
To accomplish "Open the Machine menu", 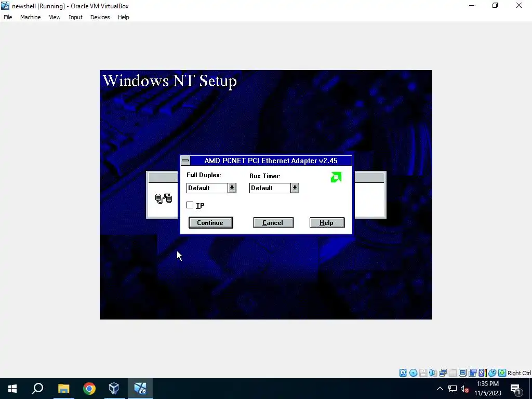I will click(x=31, y=17).
